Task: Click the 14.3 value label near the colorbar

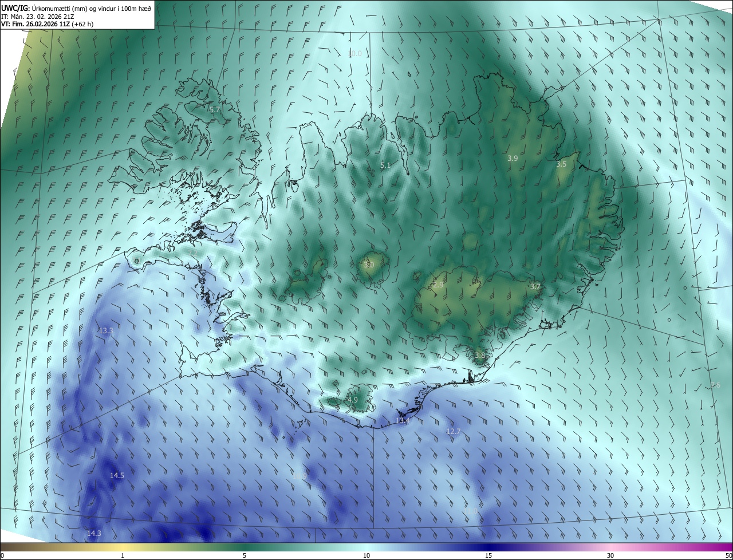Action: [94, 534]
